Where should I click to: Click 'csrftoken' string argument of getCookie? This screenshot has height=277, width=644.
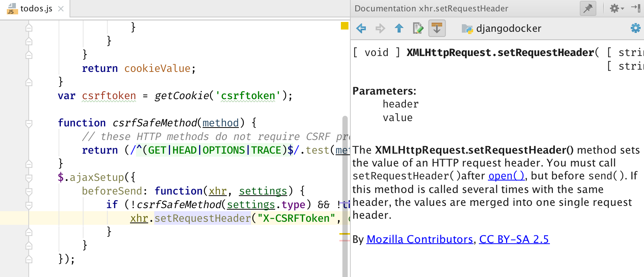(x=248, y=96)
